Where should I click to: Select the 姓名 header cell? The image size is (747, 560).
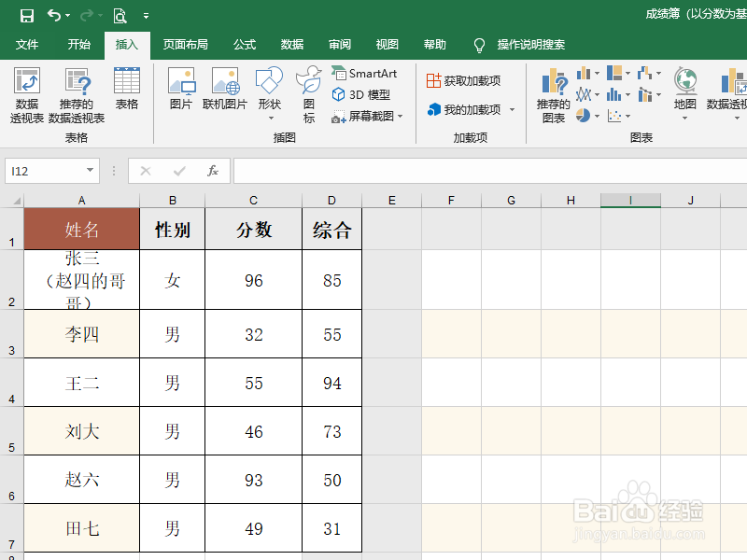[x=82, y=230]
